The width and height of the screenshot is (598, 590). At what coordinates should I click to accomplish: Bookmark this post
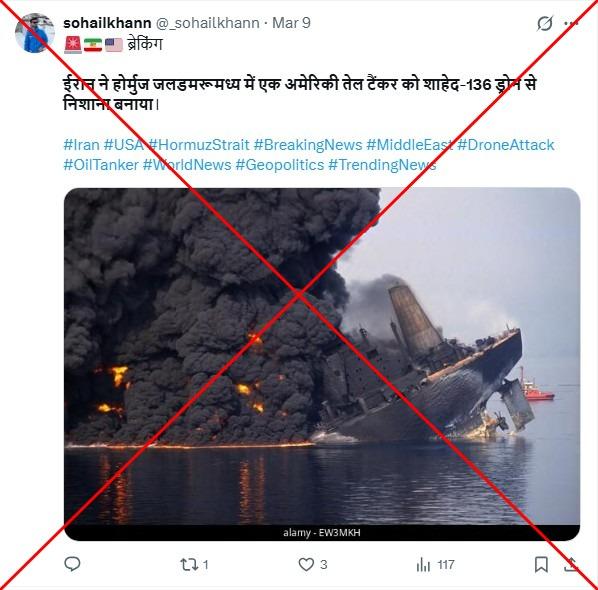click(541, 564)
